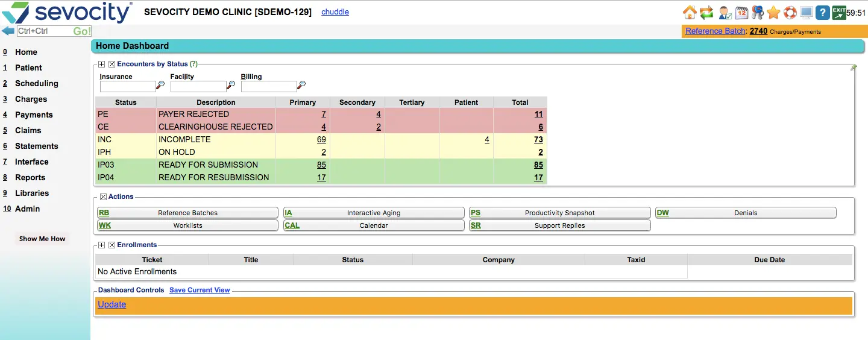Open Ready for Resubmission primary count 17

tap(321, 178)
